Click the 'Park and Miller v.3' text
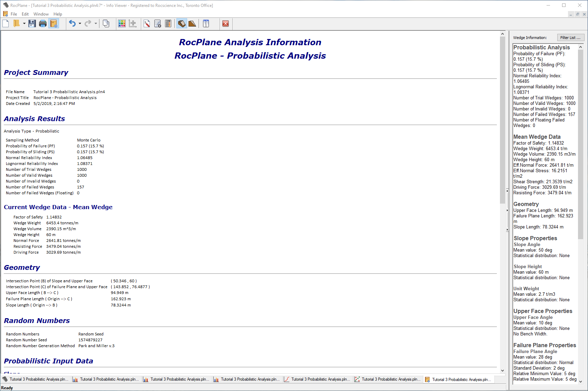Screen dimensions: 588x391 point(96,346)
